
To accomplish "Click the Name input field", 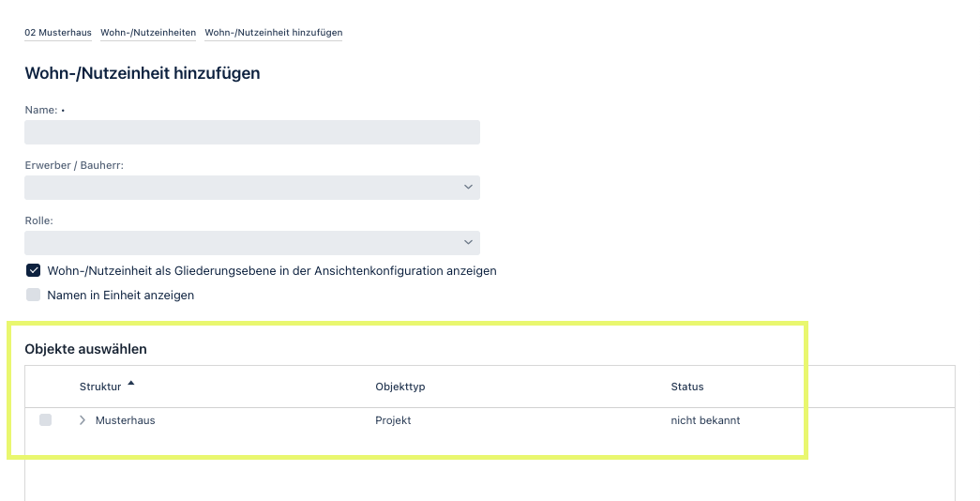I will coord(252,132).
